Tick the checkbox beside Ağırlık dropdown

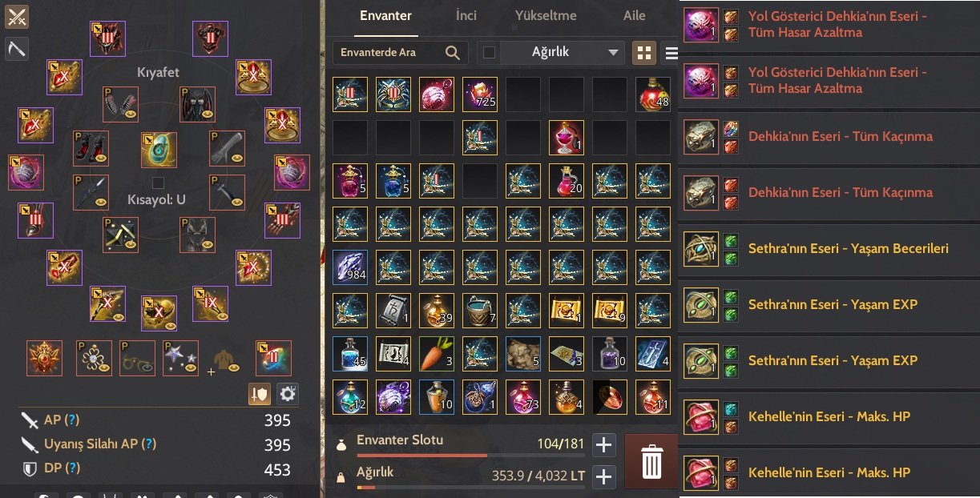[490, 53]
